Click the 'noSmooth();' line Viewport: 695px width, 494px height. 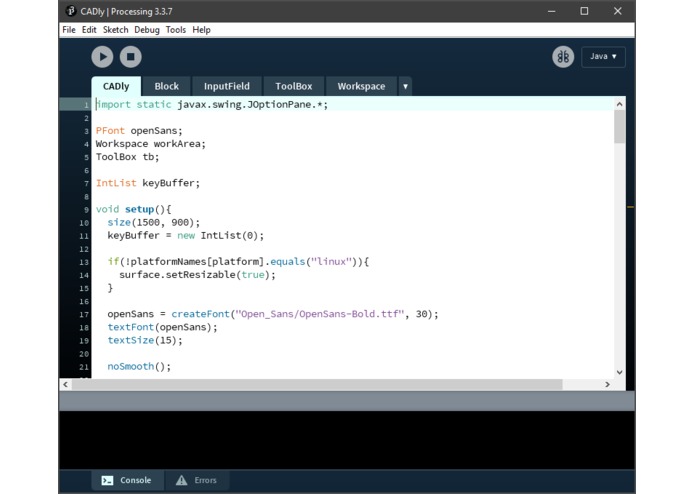coord(139,366)
